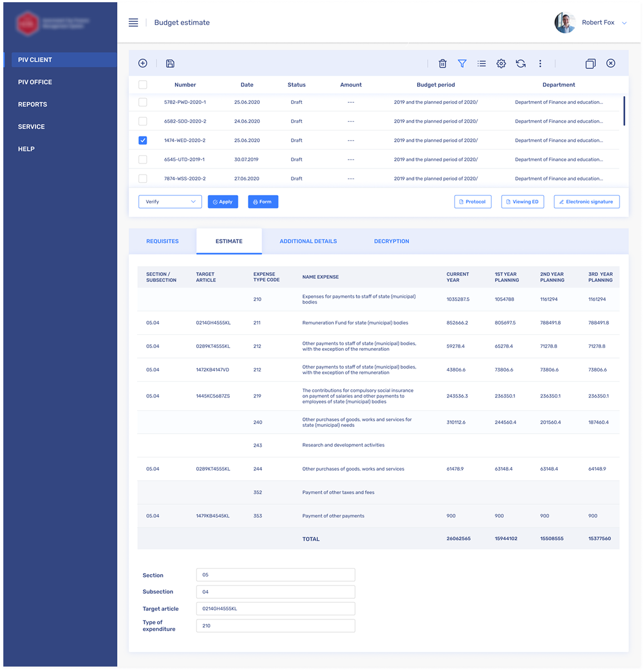Screen dimensions: 644x671
Task: Click the Viewing ED button
Action: point(523,202)
